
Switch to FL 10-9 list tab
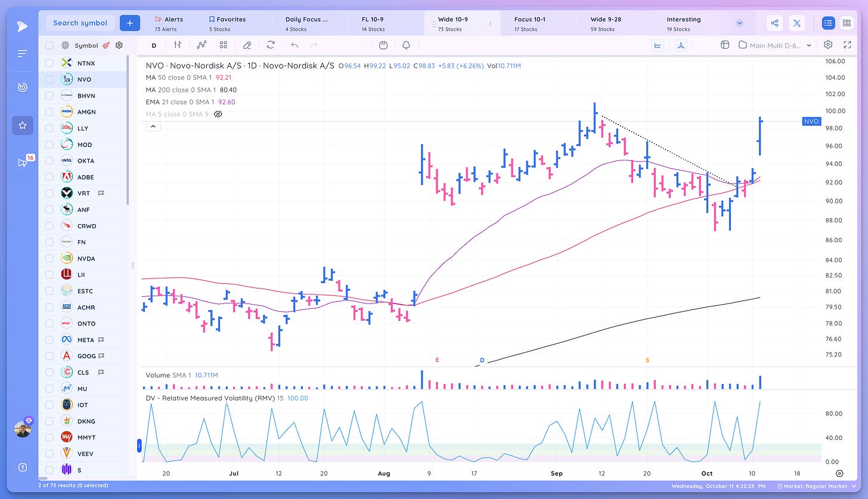click(373, 23)
